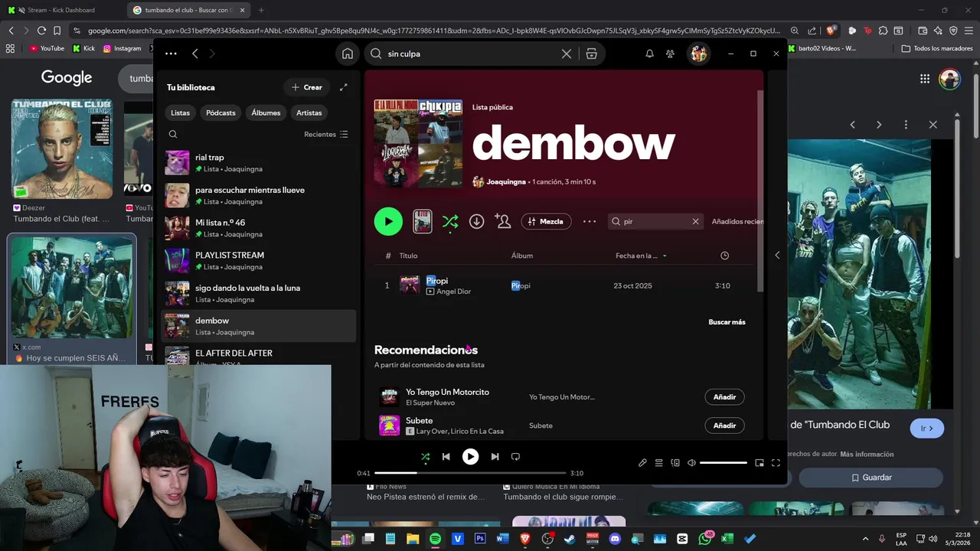The image size is (980, 551).
Task: Open 'para escuchar mientras llueve' playlist
Action: point(259,195)
